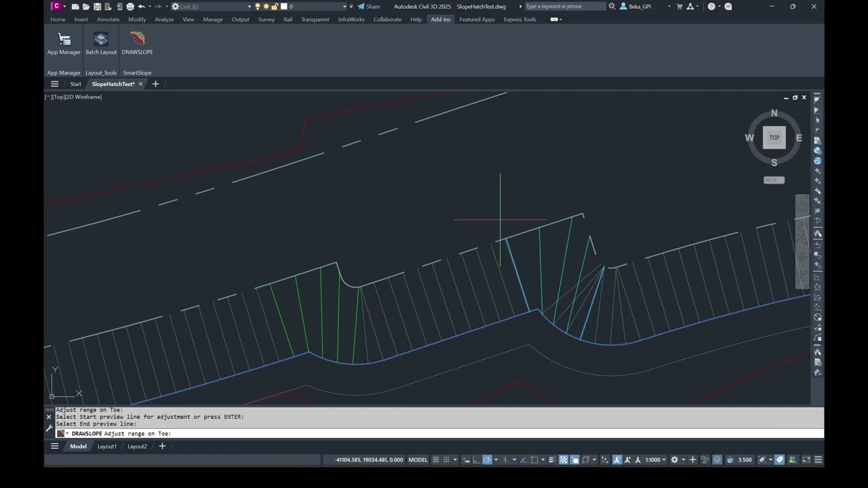Image resolution: width=868 pixels, height=488 pixels.
Task: Toggle the layer lock padlock icon
Action: 275,7
